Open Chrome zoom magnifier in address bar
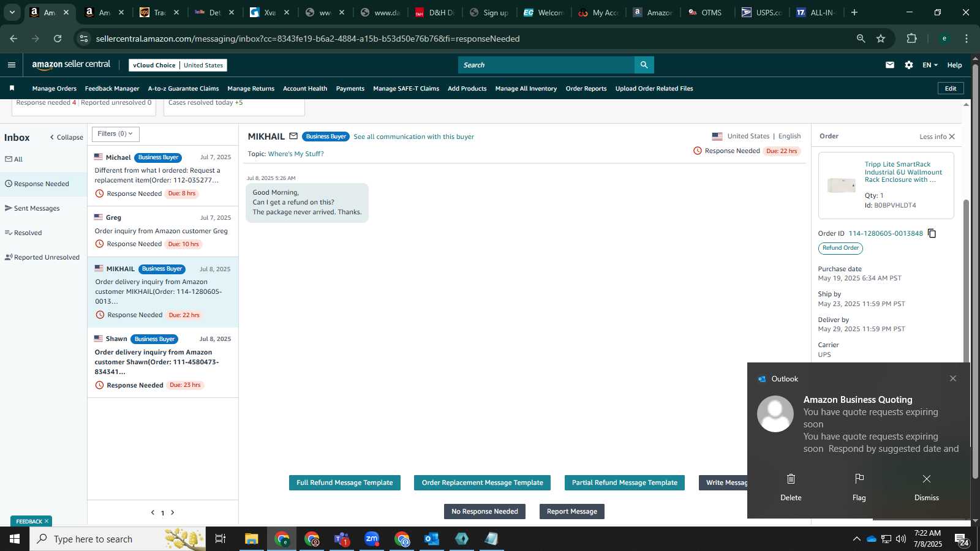Viewport: 980px width, 551px height. (x=861, y=39)
